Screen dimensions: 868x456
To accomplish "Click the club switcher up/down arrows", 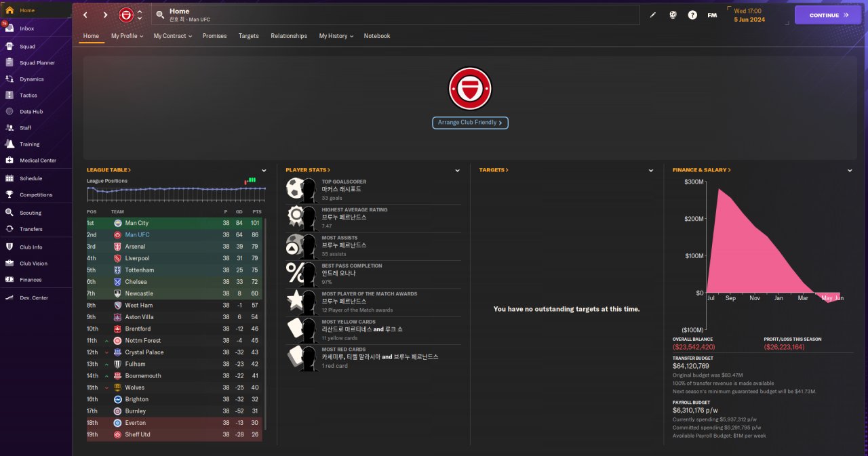I will (x=140, y=15).
